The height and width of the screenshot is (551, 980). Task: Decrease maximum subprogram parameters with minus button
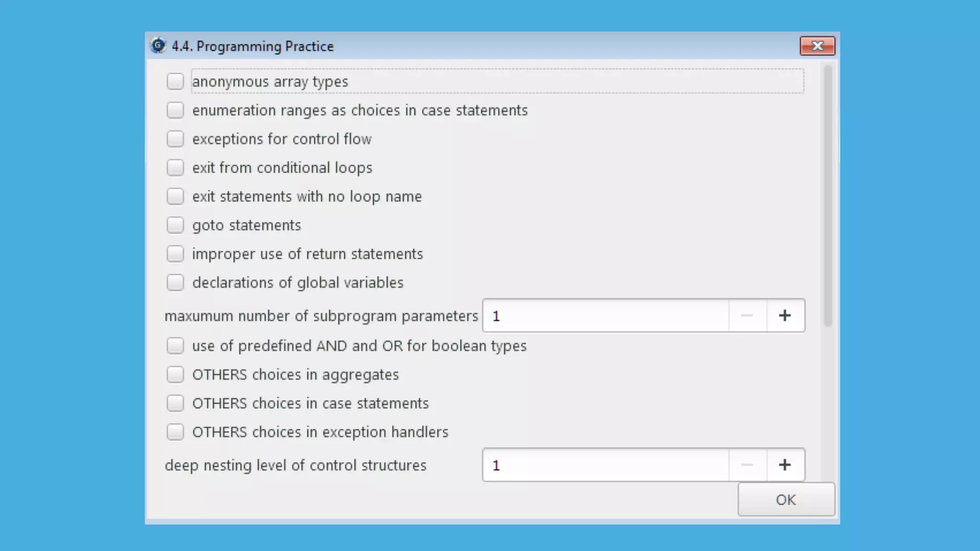[x=747, y=316]
